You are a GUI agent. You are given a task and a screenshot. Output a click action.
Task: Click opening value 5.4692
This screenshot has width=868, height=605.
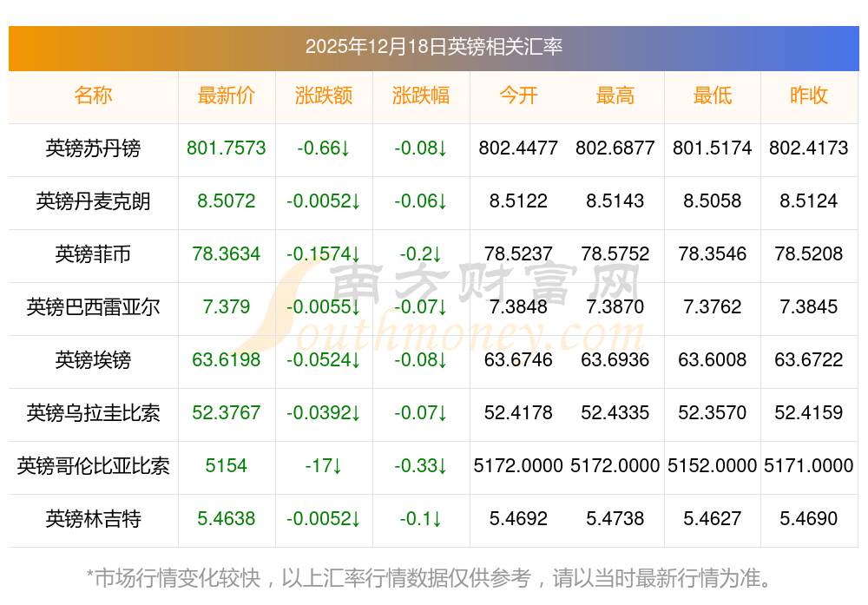518,519
